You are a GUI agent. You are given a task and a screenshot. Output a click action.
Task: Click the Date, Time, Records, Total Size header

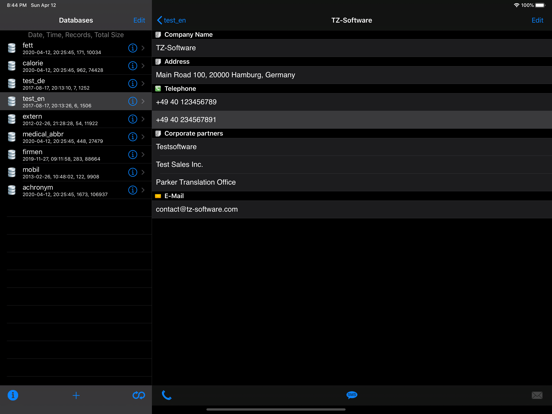(76, 35)
